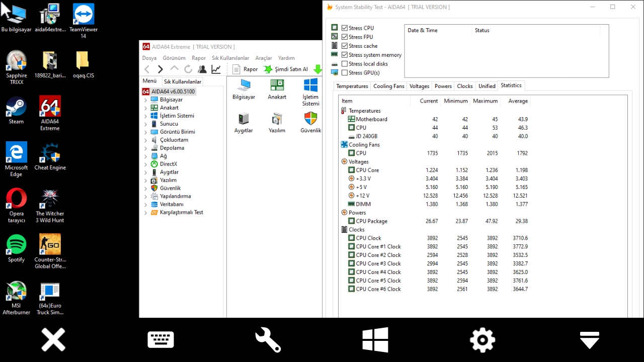This screenshot has height=362, width=644.
Task: Click the Şimdi Satın Al button
Action: 286,69
